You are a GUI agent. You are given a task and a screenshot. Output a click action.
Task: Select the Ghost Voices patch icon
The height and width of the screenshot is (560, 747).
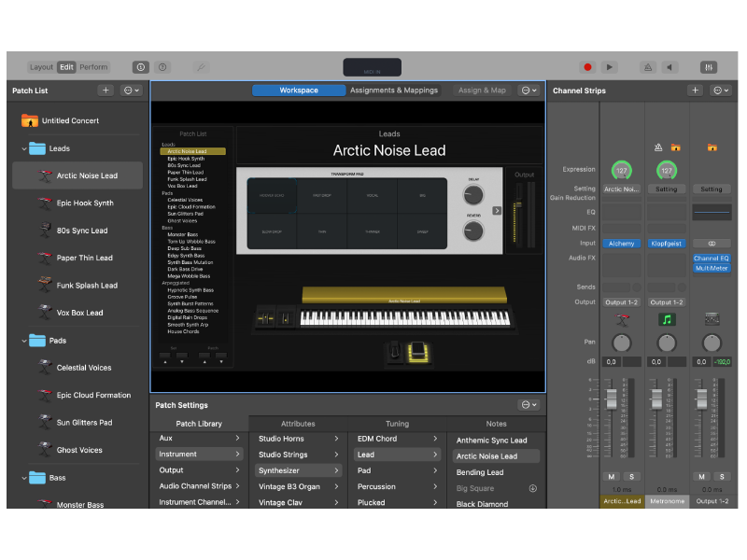[x=45, y=450]
